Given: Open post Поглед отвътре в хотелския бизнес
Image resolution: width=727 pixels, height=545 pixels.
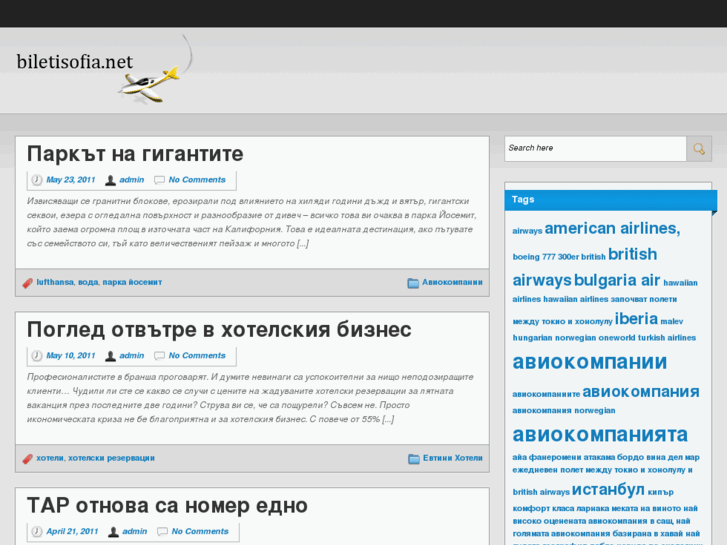Looking at the screenshot, I should click(219, 329).
